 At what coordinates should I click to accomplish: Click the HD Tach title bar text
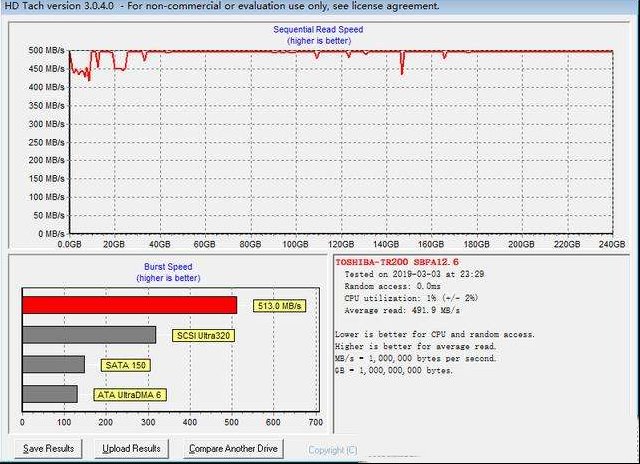(222, 6)
